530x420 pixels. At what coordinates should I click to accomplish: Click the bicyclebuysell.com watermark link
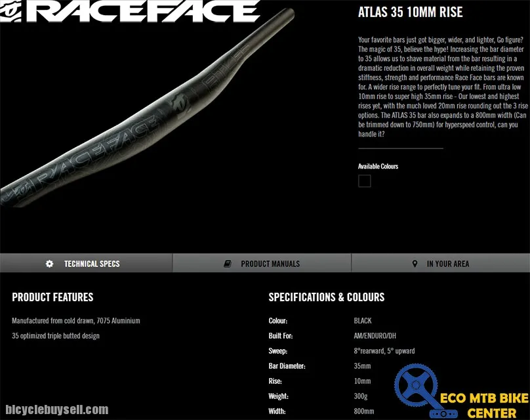(x=54, y=409)
